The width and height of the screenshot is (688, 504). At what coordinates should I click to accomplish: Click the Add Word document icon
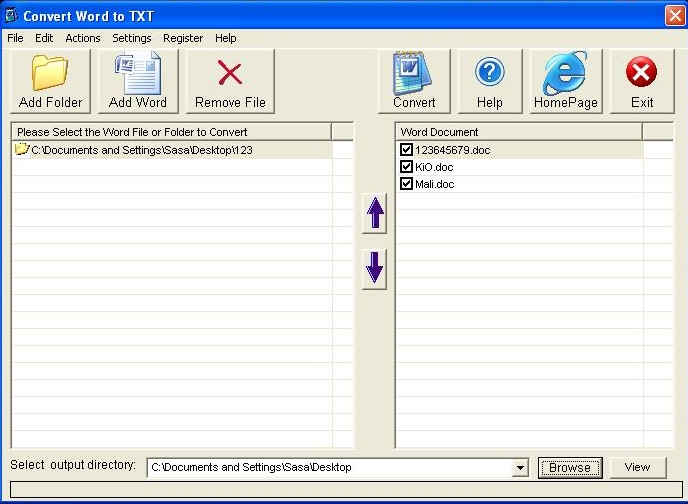[x=138, y=72]
